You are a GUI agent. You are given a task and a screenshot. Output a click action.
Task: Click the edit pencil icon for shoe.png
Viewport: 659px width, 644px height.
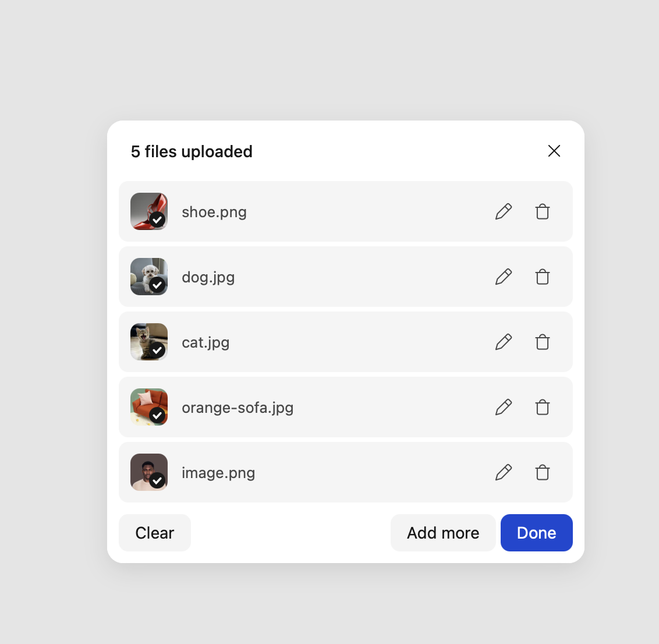click(504, 211)
